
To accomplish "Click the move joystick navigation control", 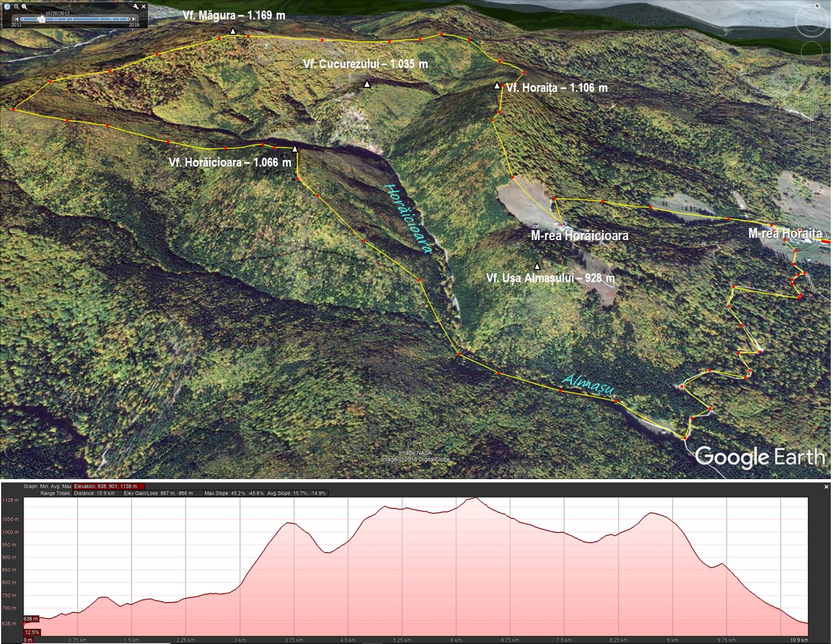I will [813, 51].
